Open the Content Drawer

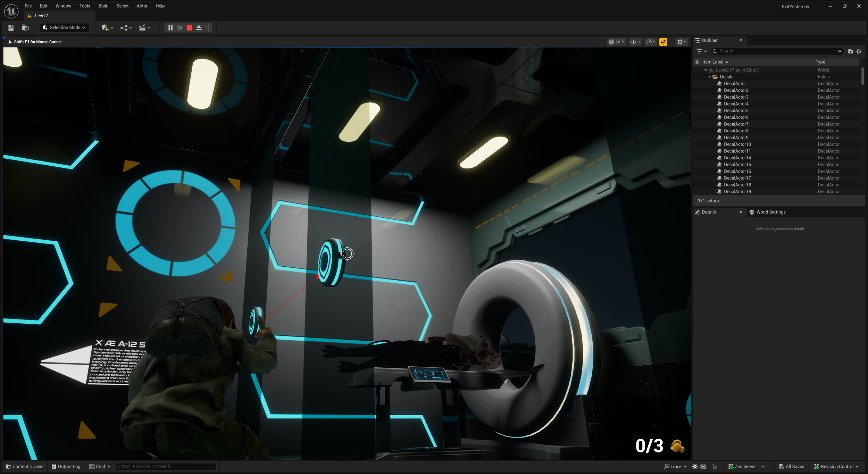coord(25,466)
